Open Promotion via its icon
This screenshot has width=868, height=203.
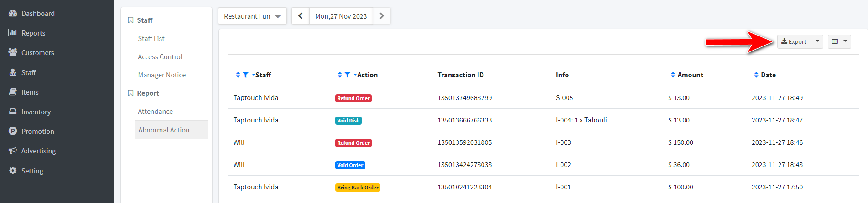(13, 131)
